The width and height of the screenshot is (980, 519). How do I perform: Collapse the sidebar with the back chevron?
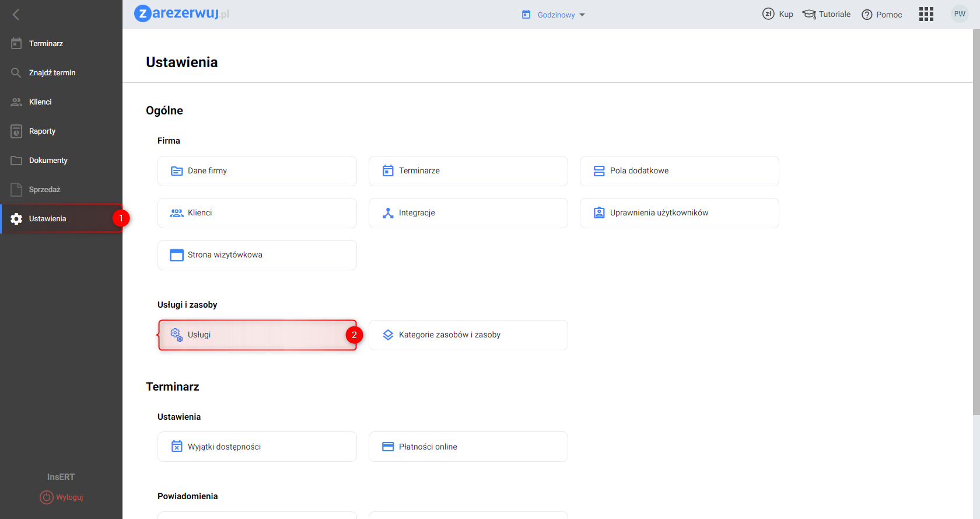click(16, 15)
